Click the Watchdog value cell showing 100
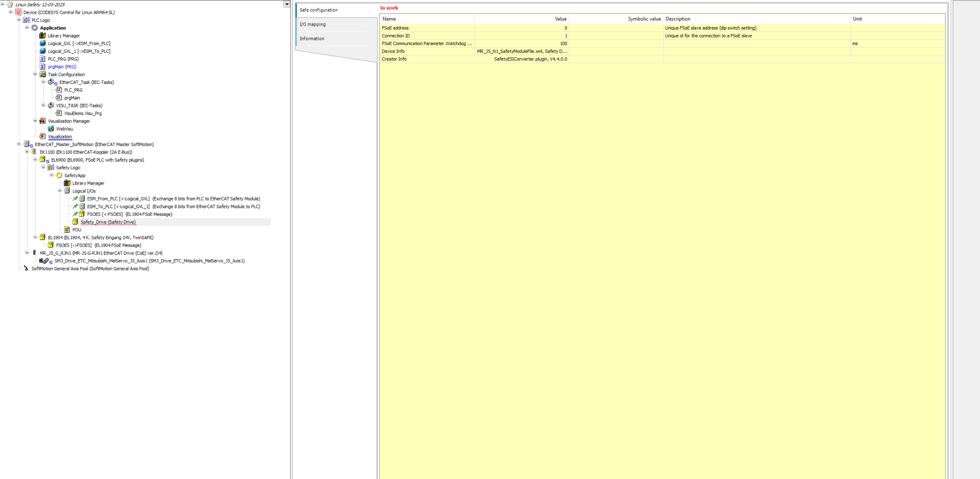980x479 pixels. point(521,43)
